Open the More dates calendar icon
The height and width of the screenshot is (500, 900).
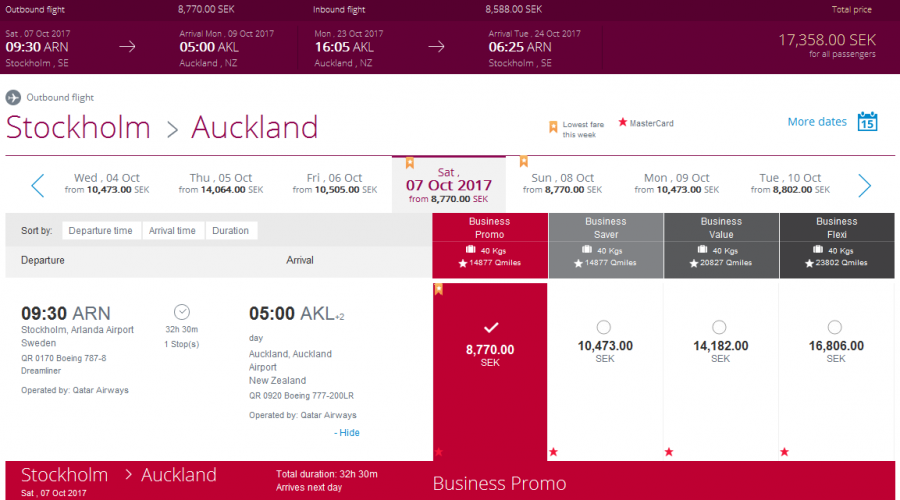click(867, 122)
